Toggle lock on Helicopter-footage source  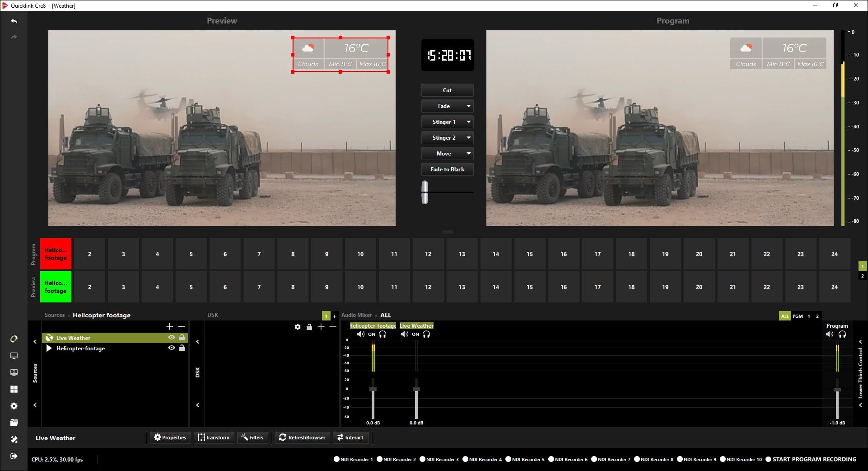tap(182, 348)
